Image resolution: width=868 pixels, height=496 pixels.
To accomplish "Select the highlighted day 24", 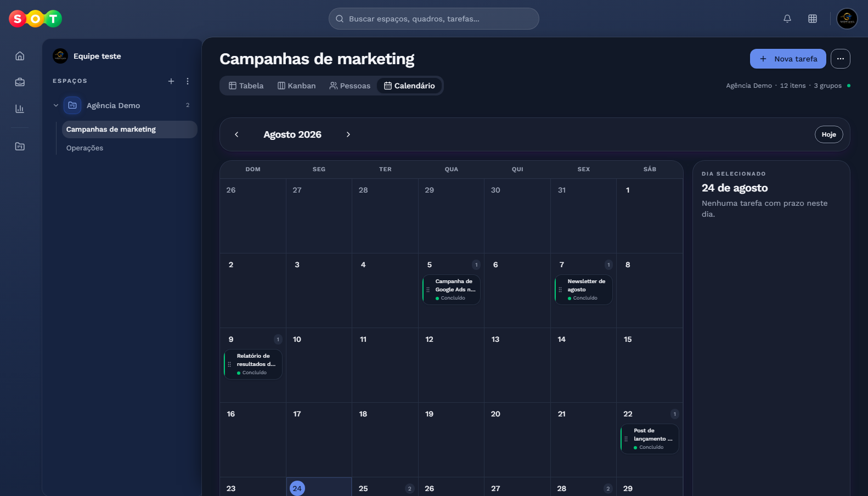I will click(x=297, y=488).
